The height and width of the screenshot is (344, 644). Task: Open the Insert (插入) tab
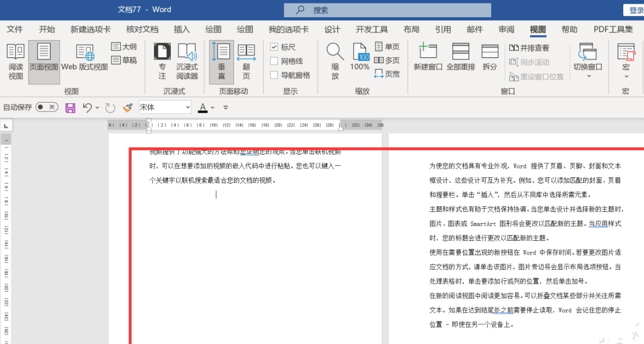tap(182, 29)
